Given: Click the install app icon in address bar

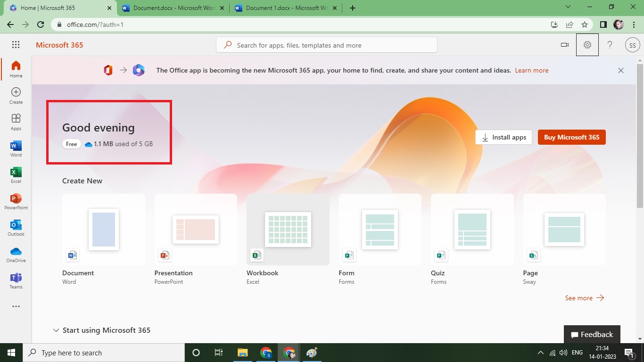Looking at the screenshot, I should [554, 25].
